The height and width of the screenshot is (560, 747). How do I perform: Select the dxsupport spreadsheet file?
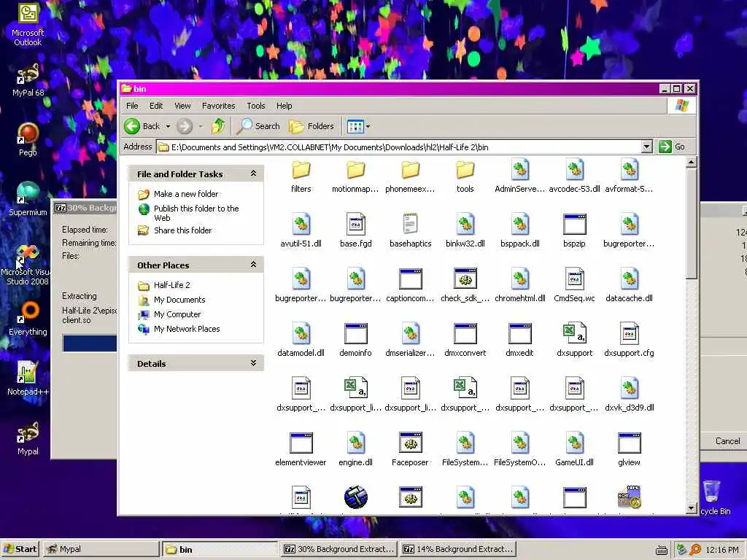pos(575,341)
